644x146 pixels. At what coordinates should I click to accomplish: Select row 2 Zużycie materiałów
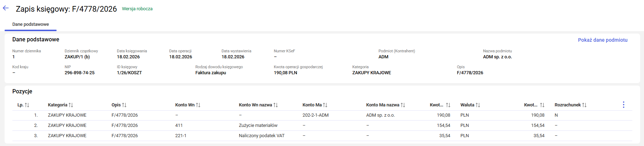click(x=258, y=125)
